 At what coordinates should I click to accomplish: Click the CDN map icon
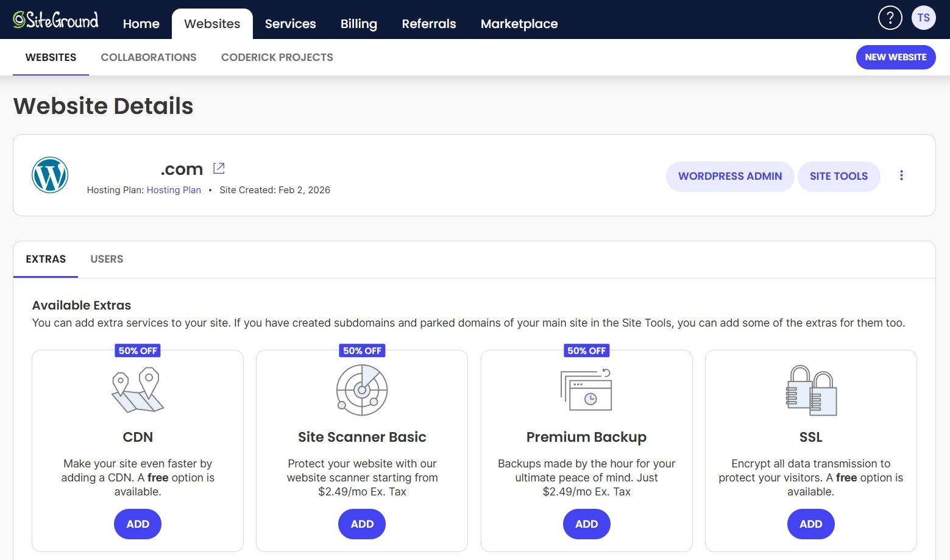[137, 390]
